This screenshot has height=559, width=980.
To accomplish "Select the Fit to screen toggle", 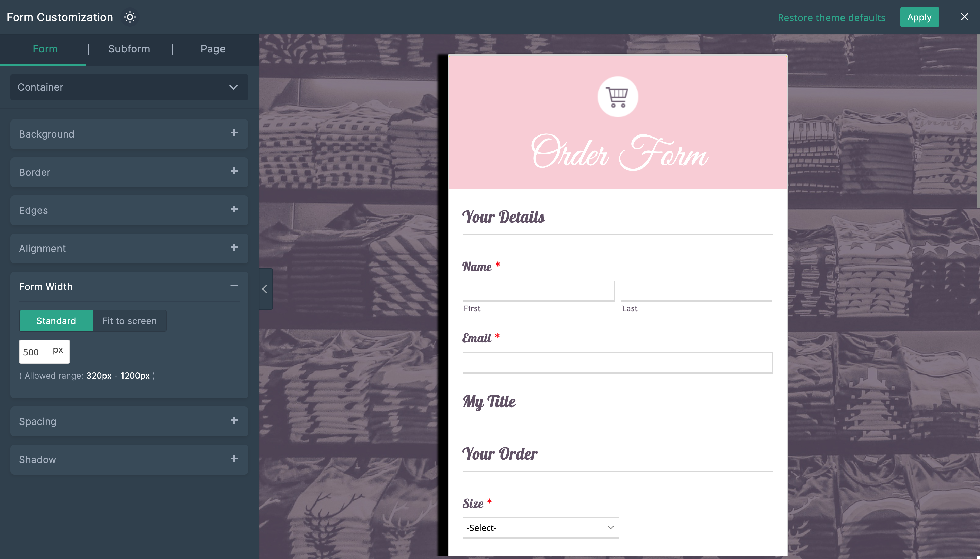I will pos(128,321).
